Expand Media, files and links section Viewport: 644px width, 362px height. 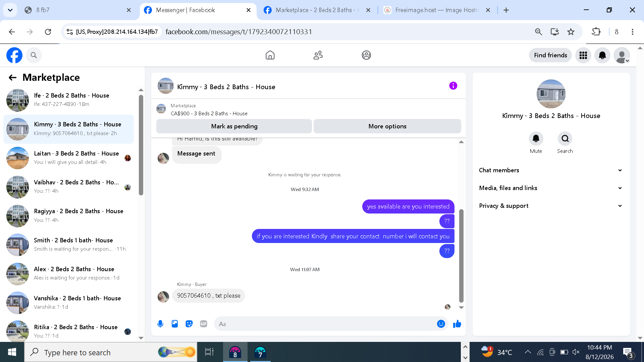[x=551, y=188]
